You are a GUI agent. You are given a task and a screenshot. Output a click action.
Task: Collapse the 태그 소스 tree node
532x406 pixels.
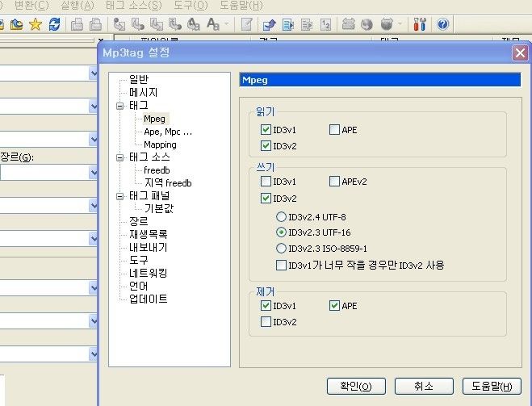point(119,157)
